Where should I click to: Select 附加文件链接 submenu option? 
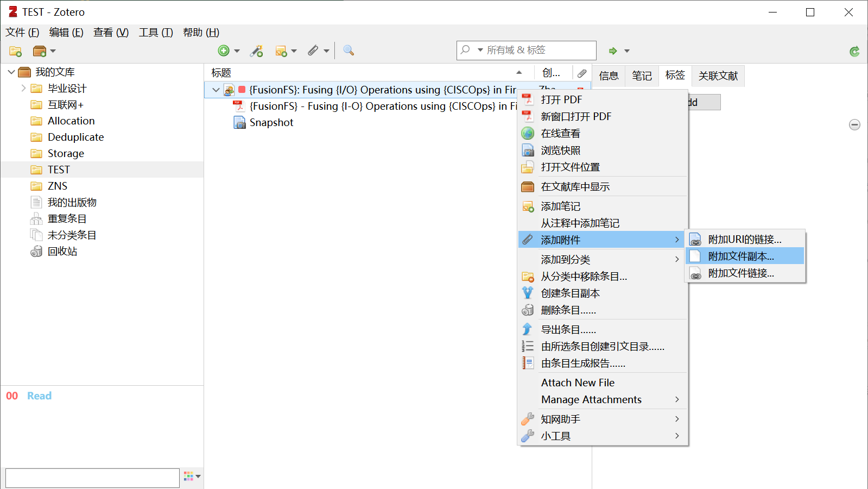(x=745, y=273)
